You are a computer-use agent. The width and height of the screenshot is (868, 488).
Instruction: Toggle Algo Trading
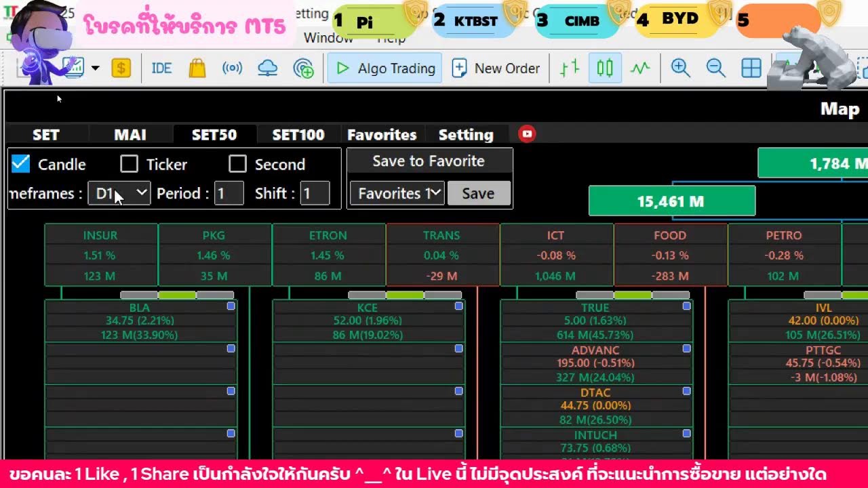point(385,68)
